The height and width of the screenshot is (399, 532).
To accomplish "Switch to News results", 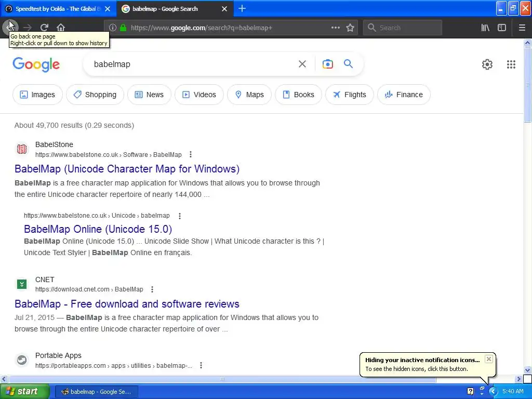I will click(149, 95).
